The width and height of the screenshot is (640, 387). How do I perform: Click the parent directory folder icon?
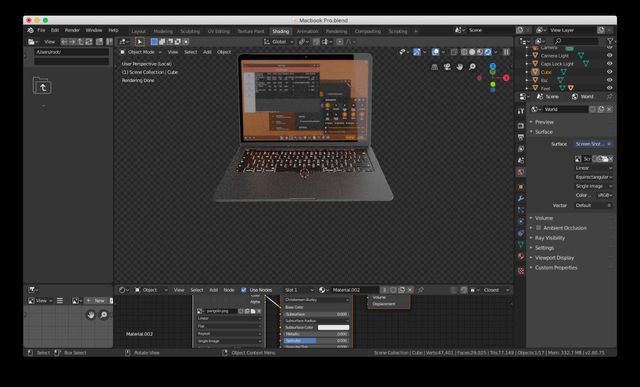[42, 86]
